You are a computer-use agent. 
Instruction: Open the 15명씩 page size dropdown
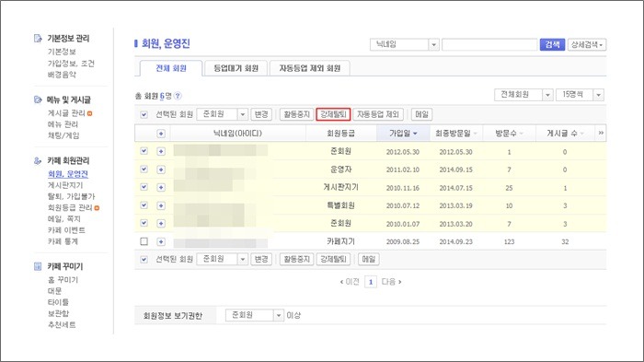click(x=580, y=95)
